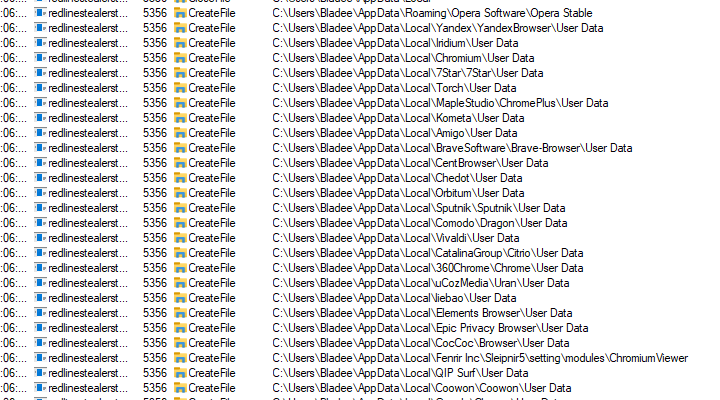Screen dimensions: 720x400
Task: Click the CreateFile icon in the Torch row
Action: 180,88
